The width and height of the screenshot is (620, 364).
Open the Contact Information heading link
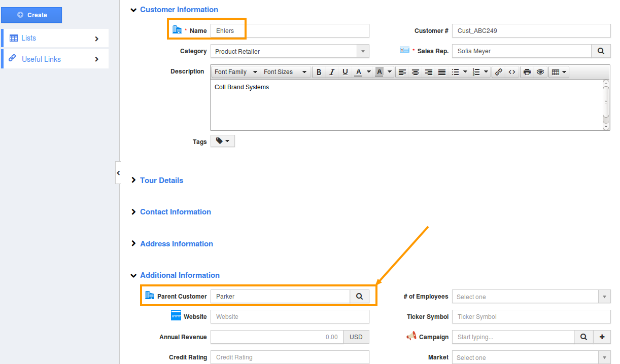coord(176,212)
